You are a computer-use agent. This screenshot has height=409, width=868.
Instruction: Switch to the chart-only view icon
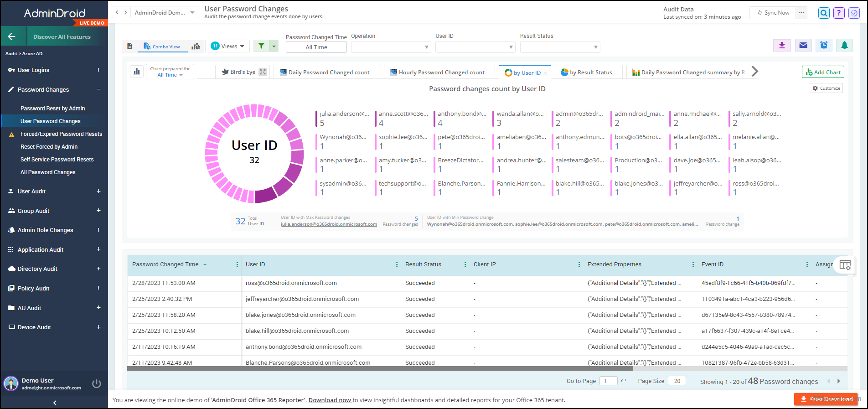(x=196, y=46)
